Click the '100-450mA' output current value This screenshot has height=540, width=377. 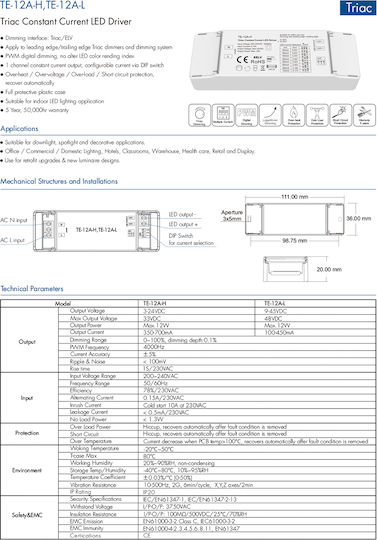(279, 333)
